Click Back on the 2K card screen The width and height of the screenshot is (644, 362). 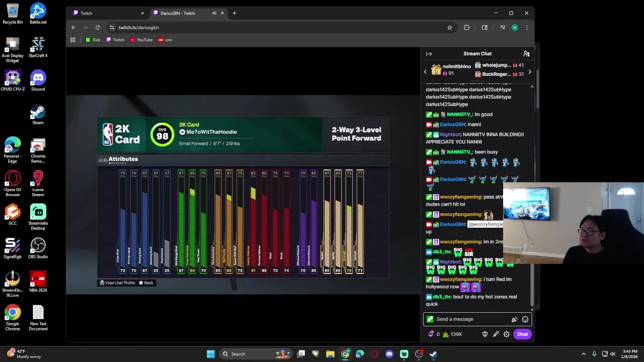[x=146, y=283]
